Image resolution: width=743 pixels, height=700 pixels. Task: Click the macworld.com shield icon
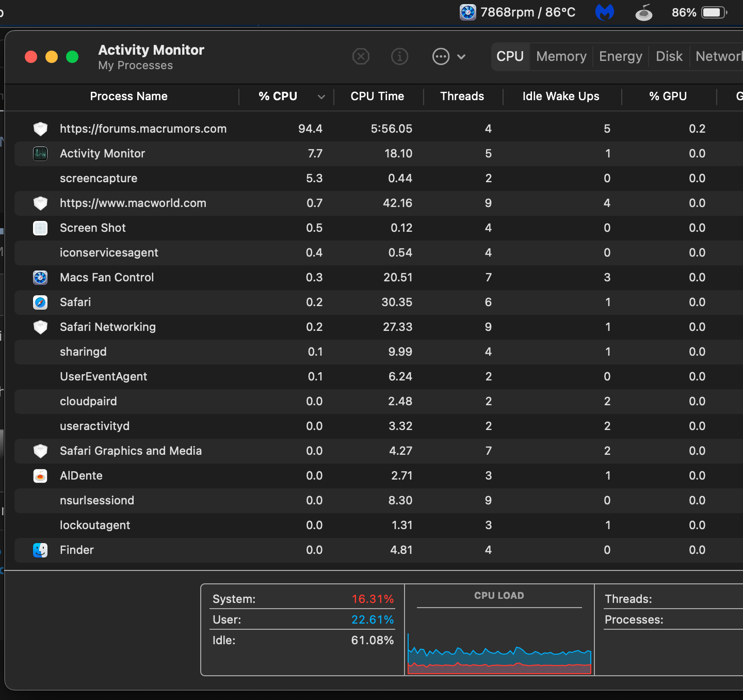click(40, 203)
